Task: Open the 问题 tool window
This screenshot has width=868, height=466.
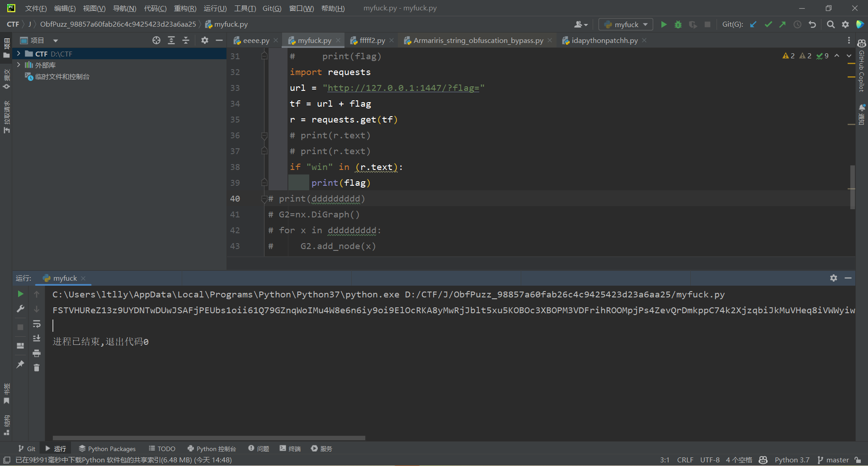Action: (259, 448)
